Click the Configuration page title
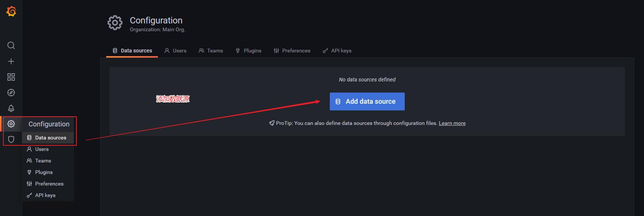The width and height of the screenshot is (644, 216). pos(156,20)
